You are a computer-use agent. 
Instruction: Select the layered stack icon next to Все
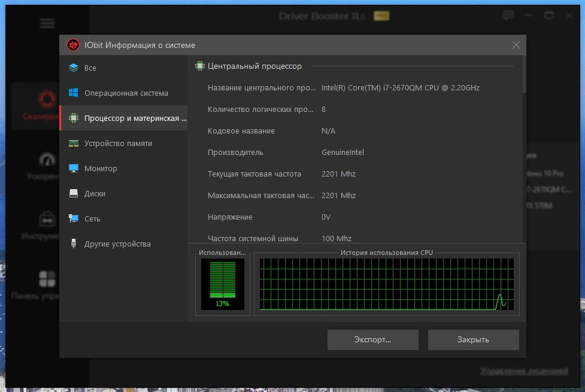74,68
